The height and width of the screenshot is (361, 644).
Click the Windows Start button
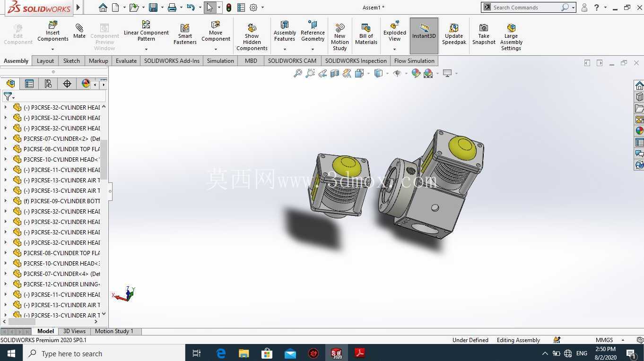click(x=10, y=353)
